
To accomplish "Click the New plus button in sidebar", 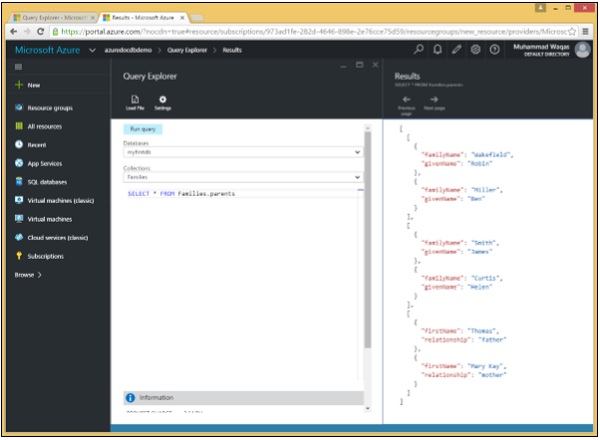I will (27, 85).
